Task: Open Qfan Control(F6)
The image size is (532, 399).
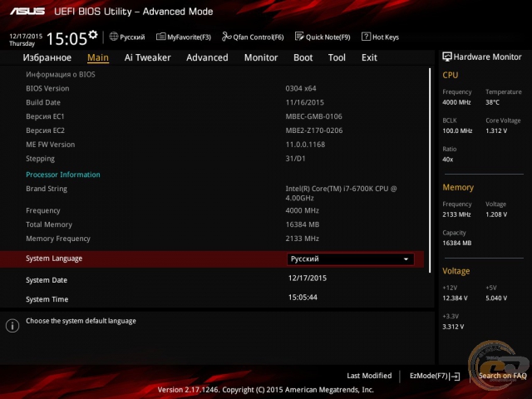Action: pos(259,37)
